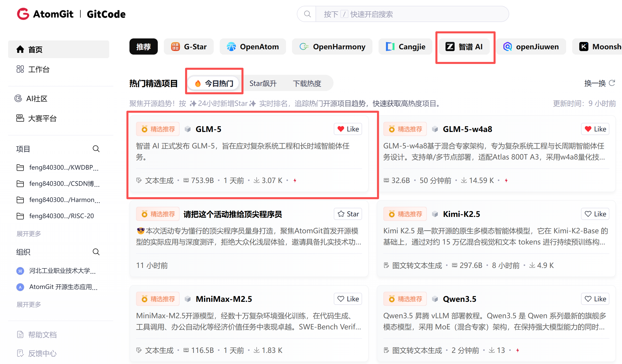Star the 请把这个活动推给顶尖程序员 project
Screen dimensions: 622x364
pos(348,214)
